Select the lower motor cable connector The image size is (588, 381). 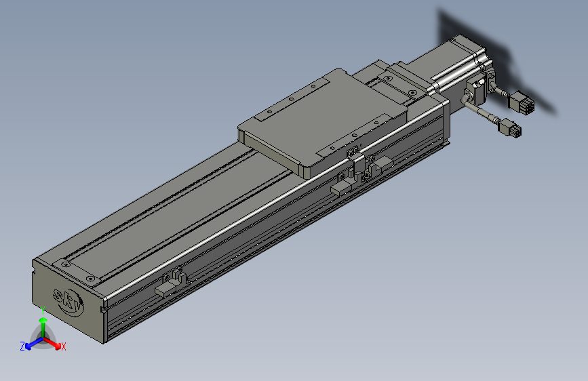click(x=510, y=128)
